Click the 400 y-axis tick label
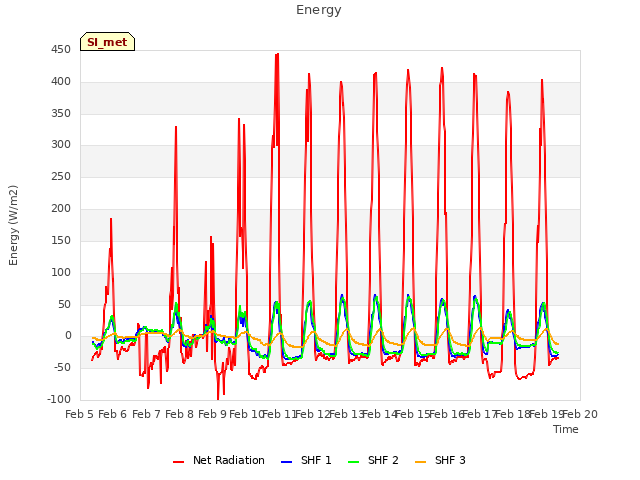The height and width of the screenshot is (480, 640). click(61, 82)
